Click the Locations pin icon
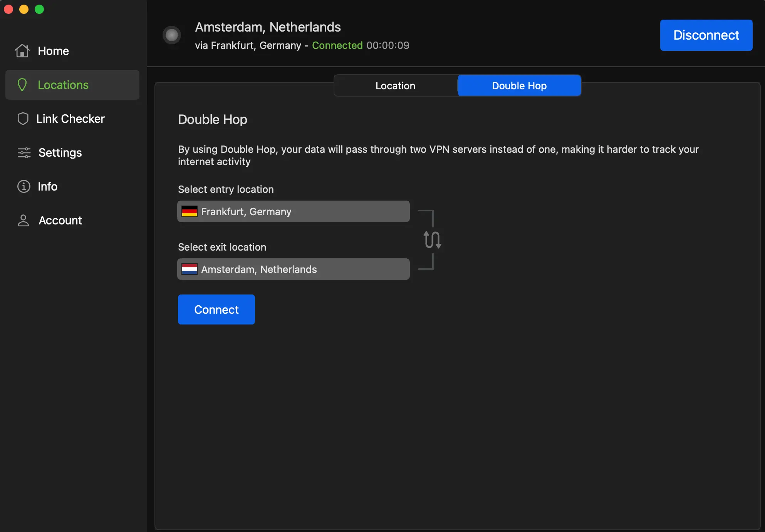The image size is (765, 532). [x=22, y=85]
